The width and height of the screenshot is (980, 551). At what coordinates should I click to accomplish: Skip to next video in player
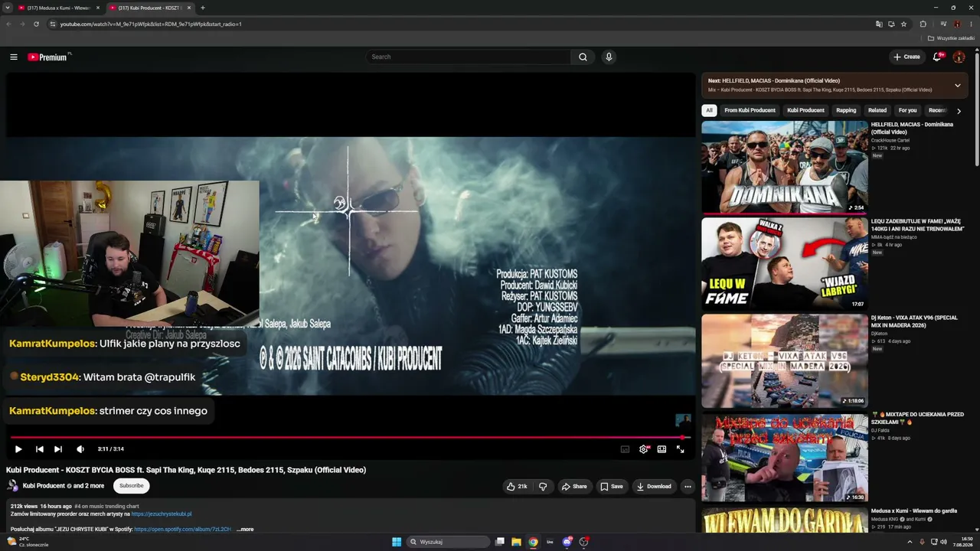click(58, 449)
